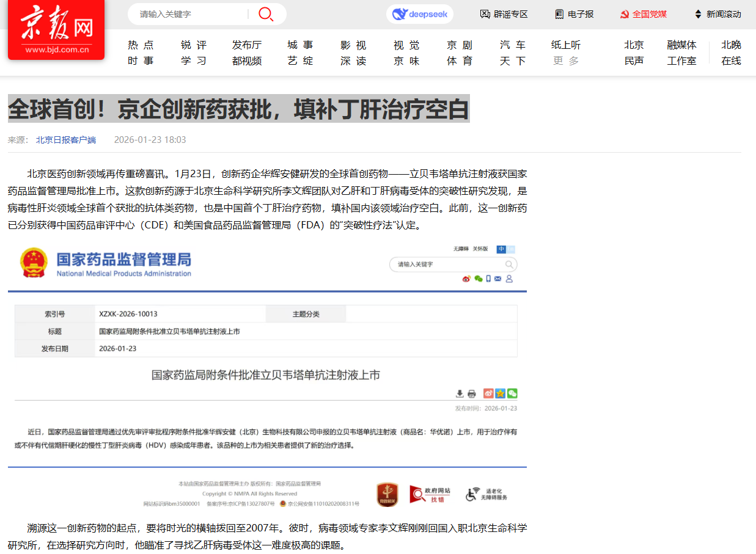Viewport: 756px width, 554px height.
Task: Open 北晚在线 link
Action: 731,53
